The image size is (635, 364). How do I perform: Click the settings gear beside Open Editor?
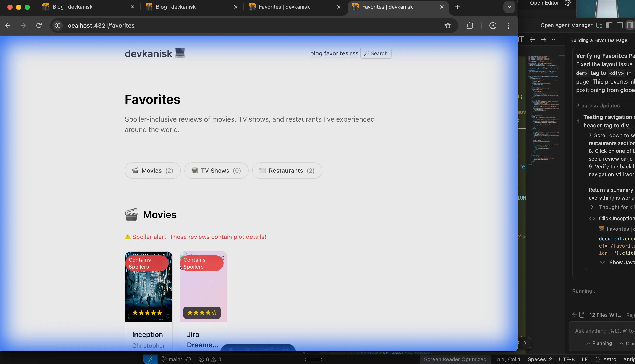[x=567, y=3]
